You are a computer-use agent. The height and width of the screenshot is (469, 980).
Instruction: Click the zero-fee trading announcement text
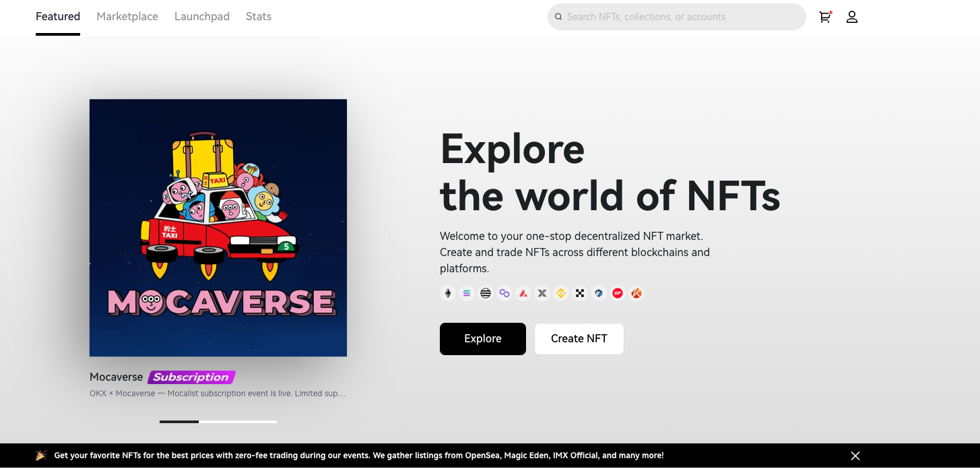(359, 456)
